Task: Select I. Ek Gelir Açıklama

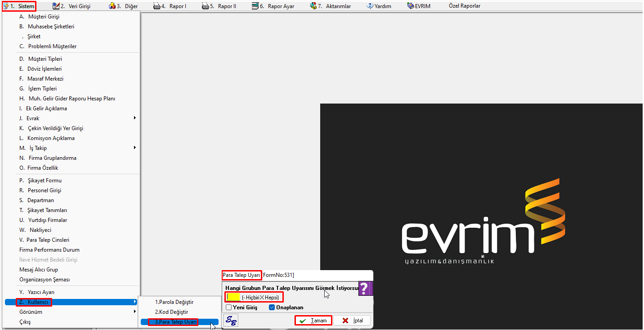Action: tap(72, 108)
